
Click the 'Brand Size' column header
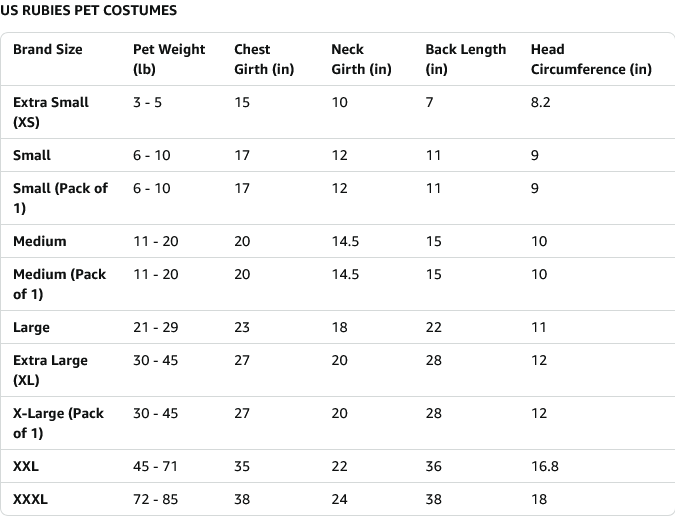48,49
